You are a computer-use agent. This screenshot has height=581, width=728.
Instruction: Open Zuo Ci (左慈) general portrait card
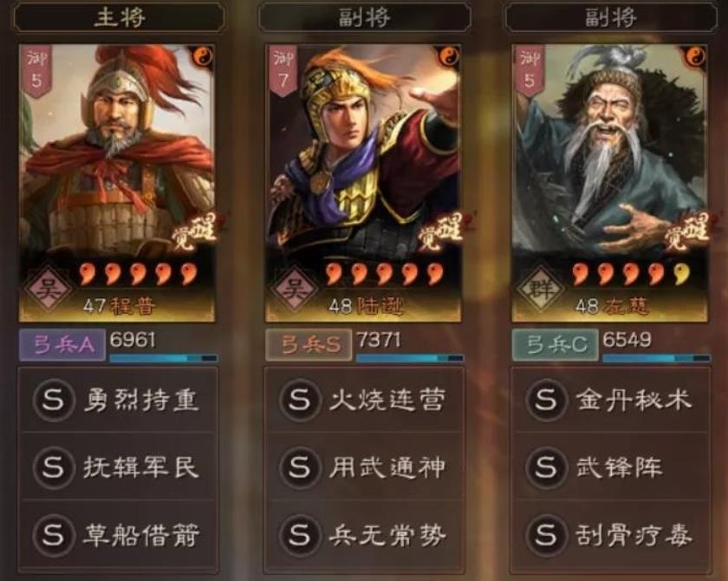click(x=609, y=184)
